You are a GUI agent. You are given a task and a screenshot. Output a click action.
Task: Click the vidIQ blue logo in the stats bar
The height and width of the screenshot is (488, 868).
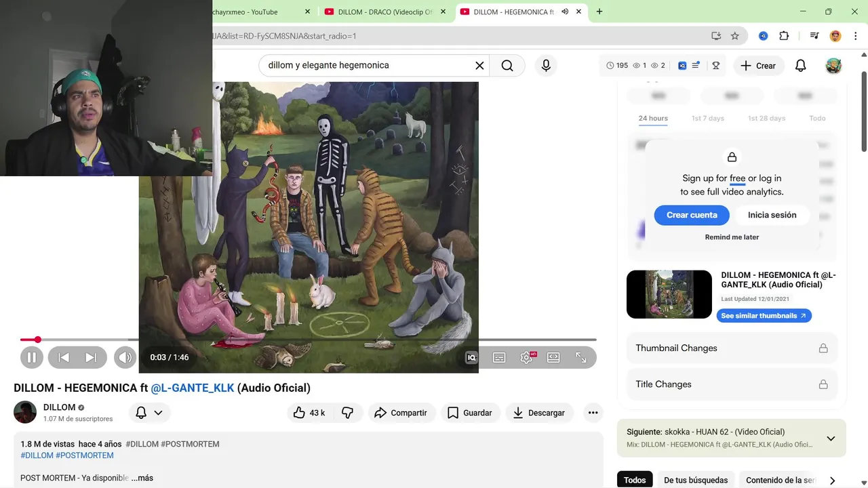[x=682, y=66]
